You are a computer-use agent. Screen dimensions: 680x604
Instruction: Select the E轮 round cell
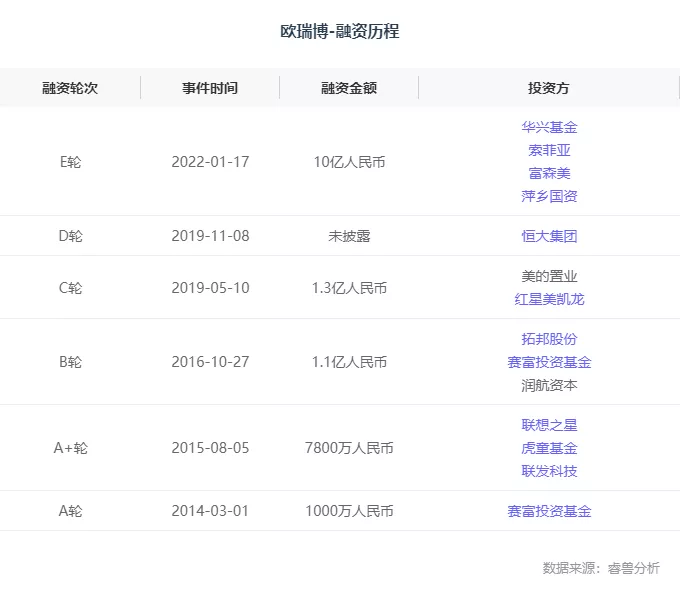pyautogui.click(x=70, y=162)
